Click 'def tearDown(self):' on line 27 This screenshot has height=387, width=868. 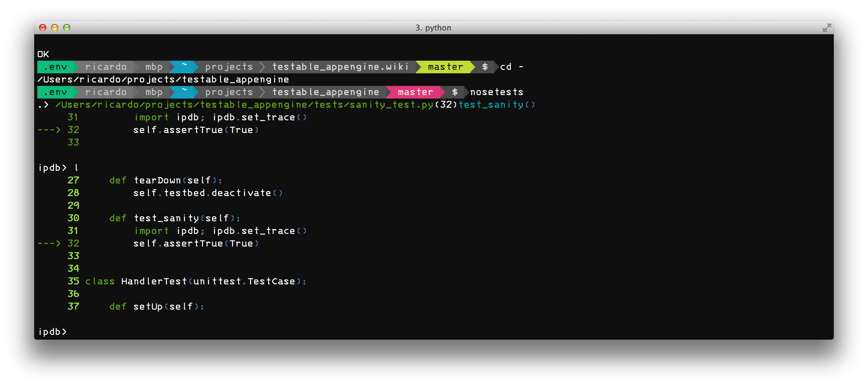[x=166, y=180]
